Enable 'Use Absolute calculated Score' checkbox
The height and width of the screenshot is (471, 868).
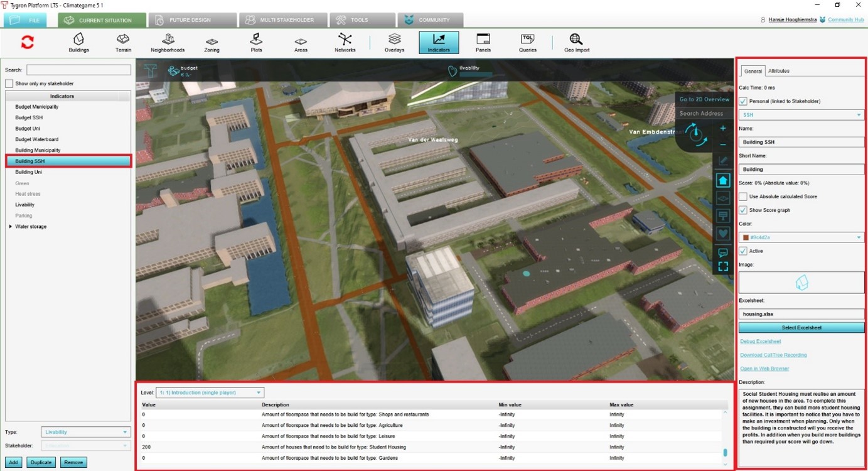pyautogui.click(x=743, y=197)
